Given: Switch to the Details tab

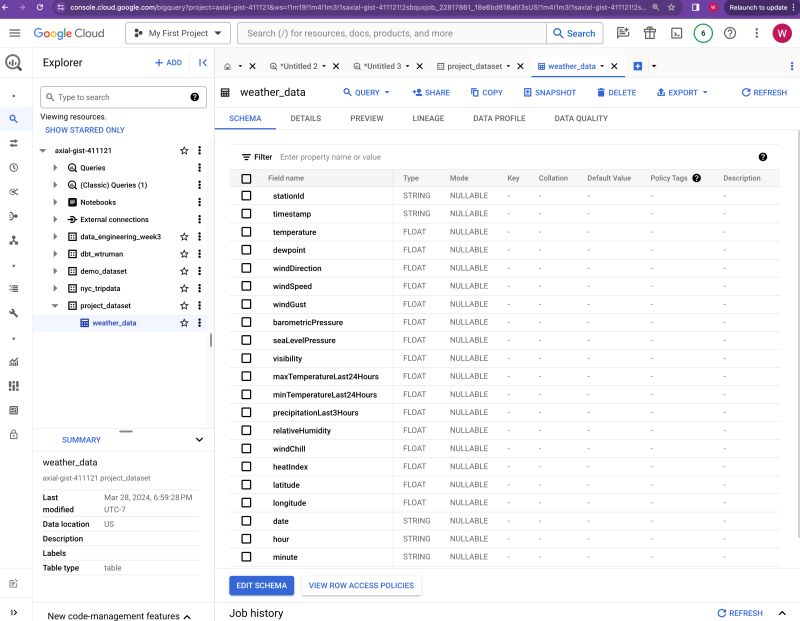Looking at the screenshot, I should [x=306, y=118].
